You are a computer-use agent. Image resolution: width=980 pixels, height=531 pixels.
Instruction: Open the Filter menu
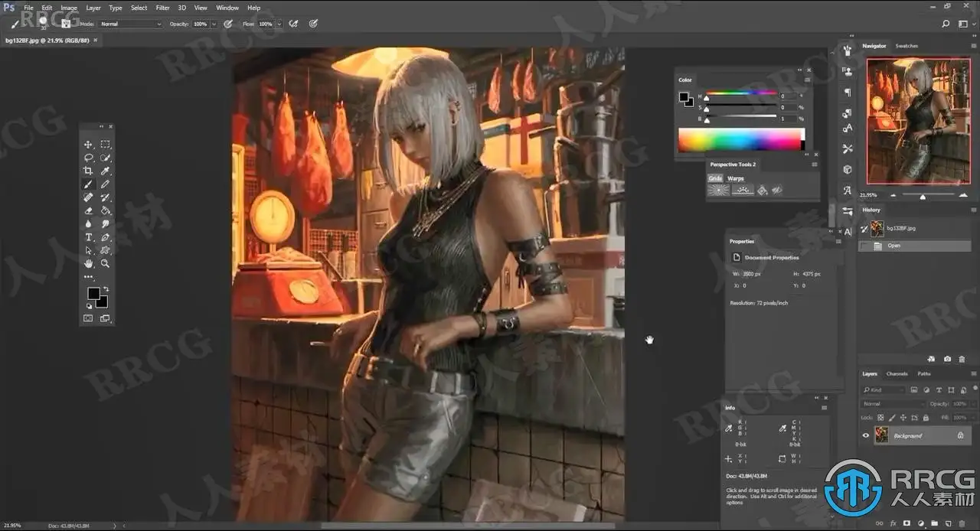click(162, 8)
